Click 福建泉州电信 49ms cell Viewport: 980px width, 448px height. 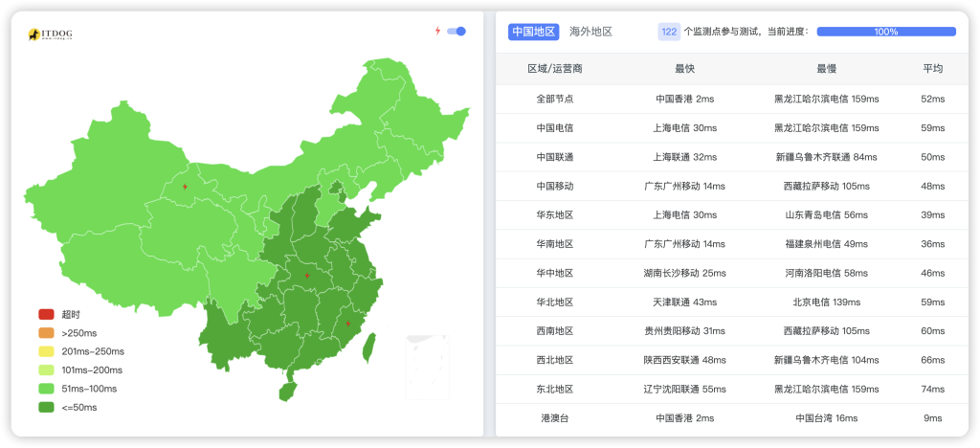point(826,244)
